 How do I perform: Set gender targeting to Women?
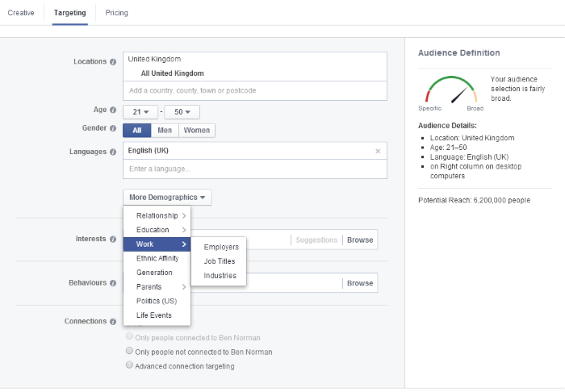coord(197,131)
